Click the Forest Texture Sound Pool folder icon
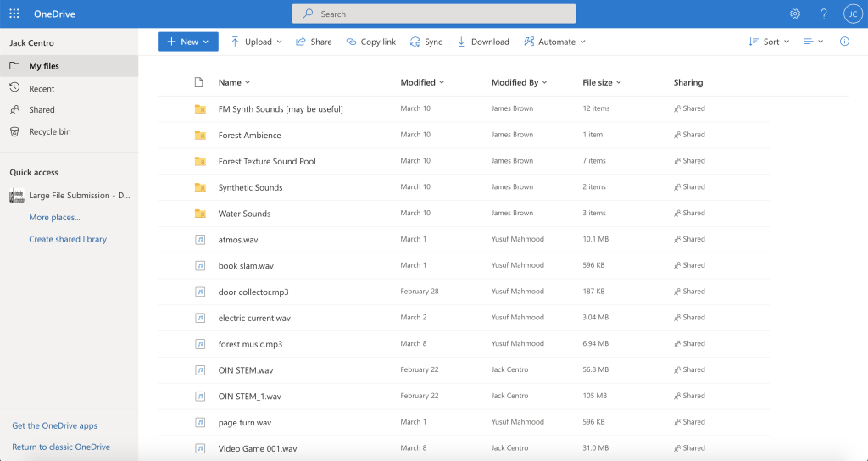 200,161
